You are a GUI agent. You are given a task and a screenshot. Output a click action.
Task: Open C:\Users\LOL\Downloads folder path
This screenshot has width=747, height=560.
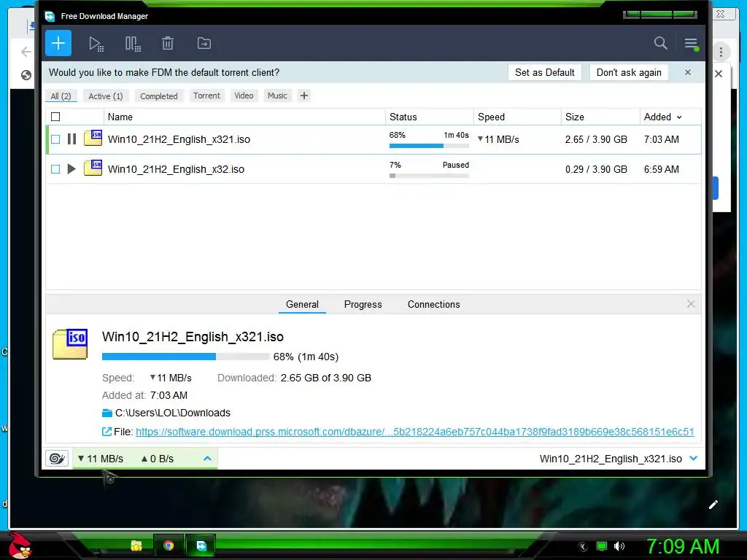click(x=172, y=413)
